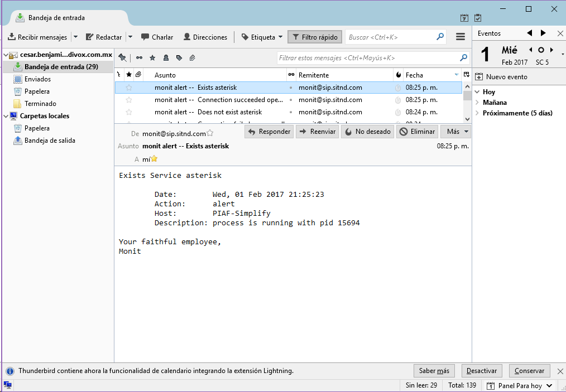Sort by the read-status glasses column
The width and height of the screenshot is (566, 392).
point(291,75)
